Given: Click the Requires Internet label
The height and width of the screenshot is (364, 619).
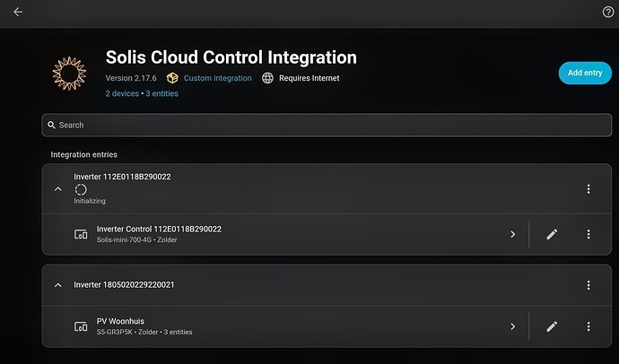Looking at the screenshot, I should tap(309, 78).
